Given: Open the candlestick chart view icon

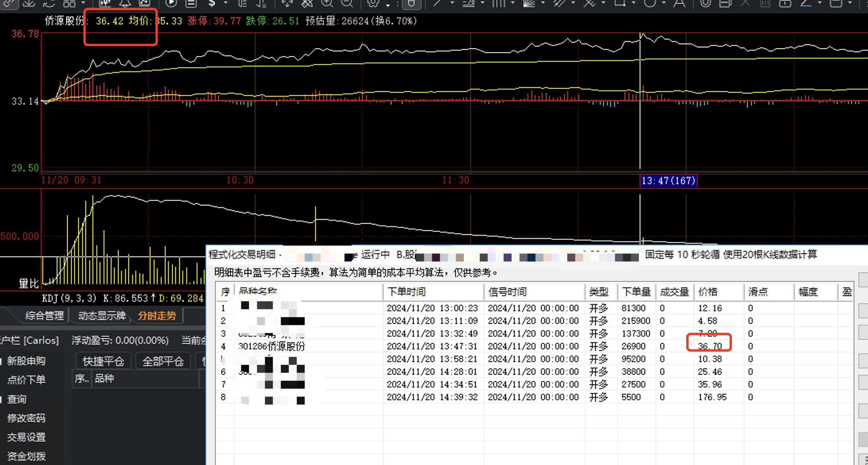Looking at the screenshot, I should click(105, 3).
